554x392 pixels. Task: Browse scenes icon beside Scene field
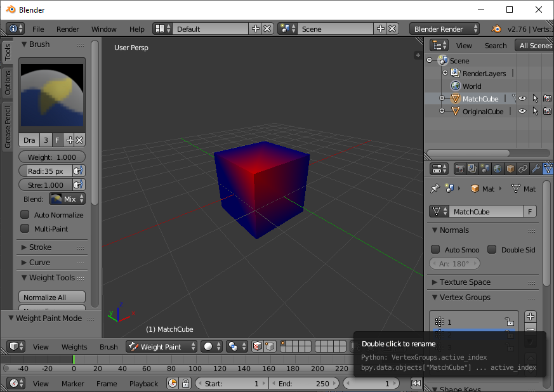click(287, 29)
